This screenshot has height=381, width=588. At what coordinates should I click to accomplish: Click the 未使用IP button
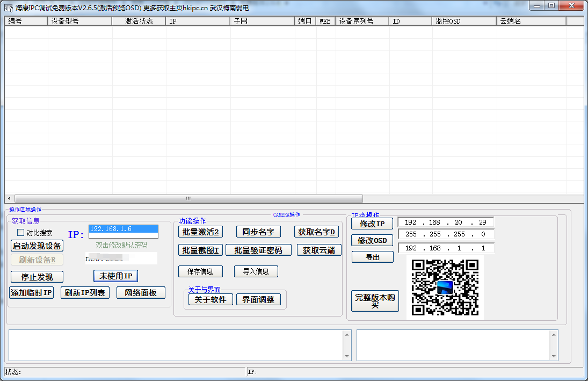[115, 276]
